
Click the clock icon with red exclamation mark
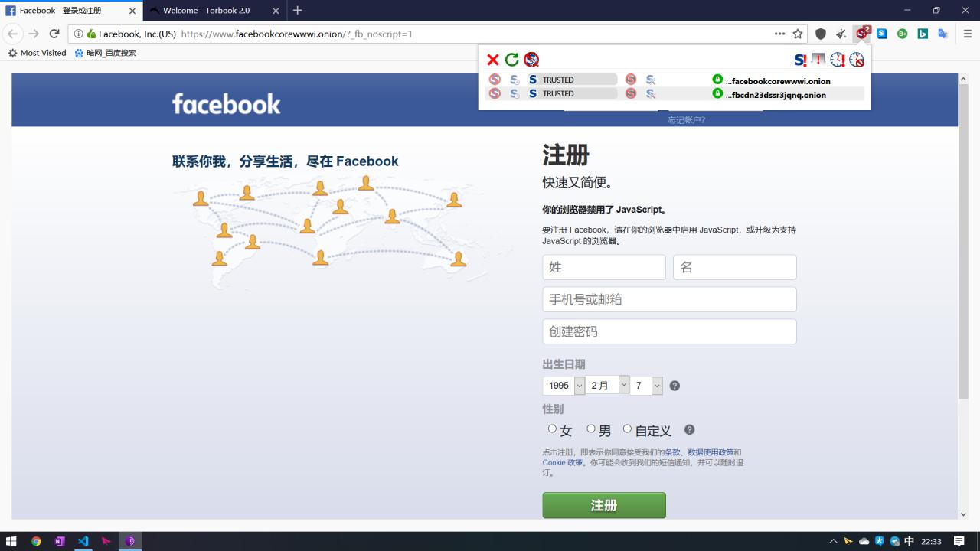[838, 60]
